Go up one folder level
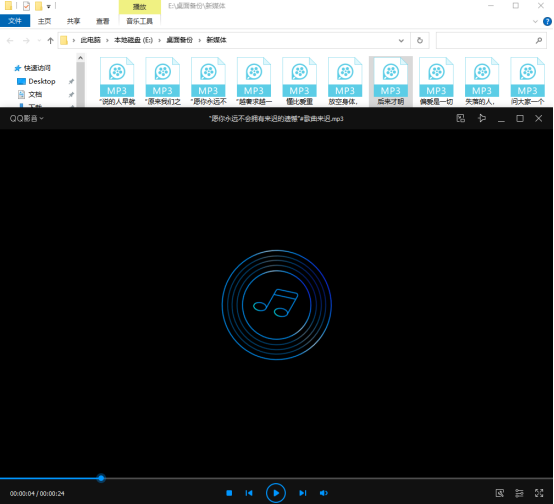The height and width of the screenshot is (504, 554). tap(51, 41)
